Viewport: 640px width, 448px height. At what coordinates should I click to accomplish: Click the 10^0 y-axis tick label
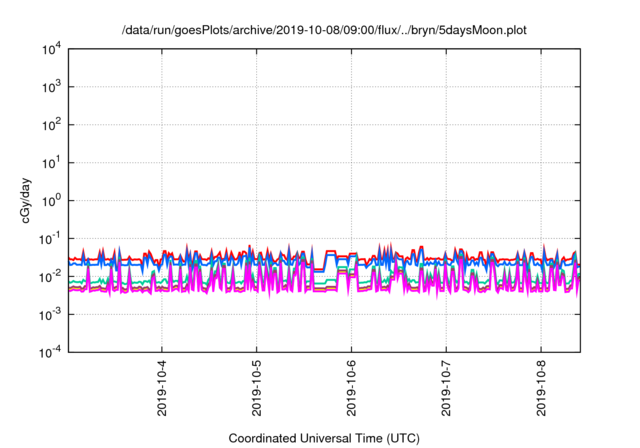point(51,201)
